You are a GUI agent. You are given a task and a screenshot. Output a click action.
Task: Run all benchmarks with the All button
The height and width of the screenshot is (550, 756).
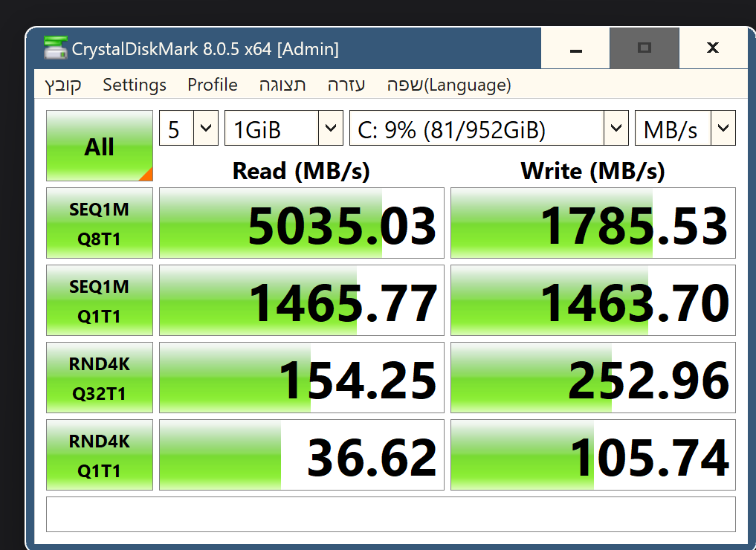click(x=100, y=146)
